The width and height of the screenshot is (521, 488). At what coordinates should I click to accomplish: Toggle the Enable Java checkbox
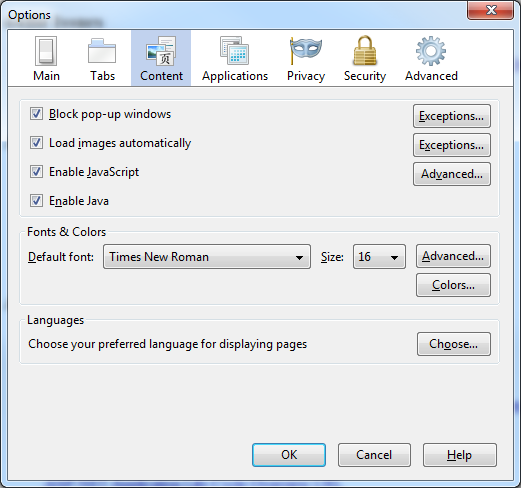point(36,201)
